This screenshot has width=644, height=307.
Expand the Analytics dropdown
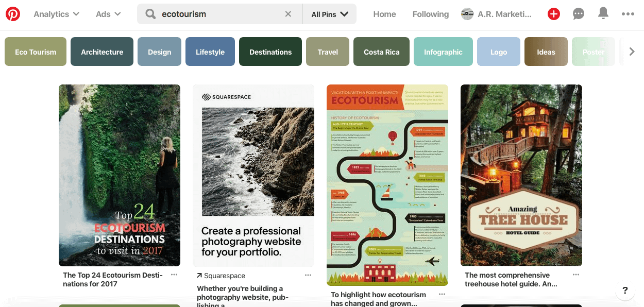click(x=56, y=14)
